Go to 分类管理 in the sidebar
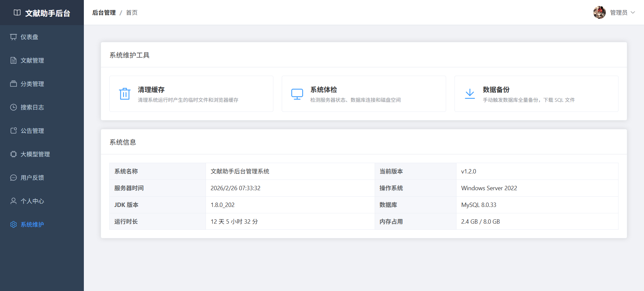This screenshot has width=644, height=291. click(42, 84)
